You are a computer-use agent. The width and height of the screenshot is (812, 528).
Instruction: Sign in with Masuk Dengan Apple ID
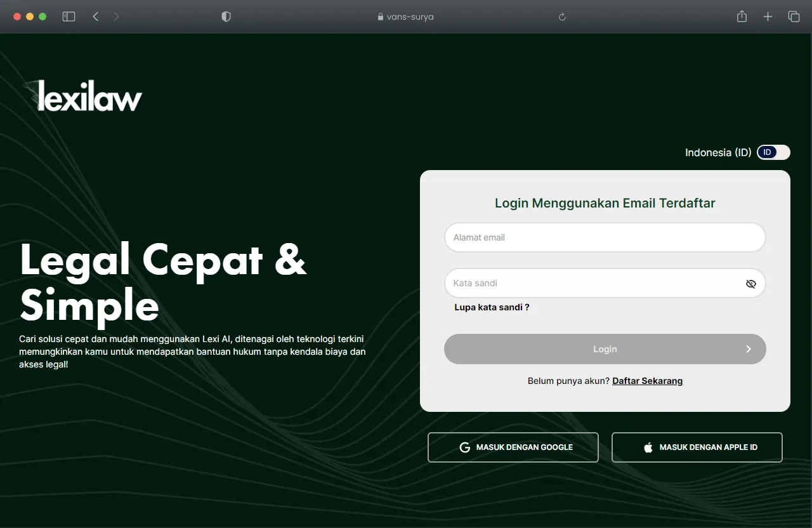[x=697, y=447]
